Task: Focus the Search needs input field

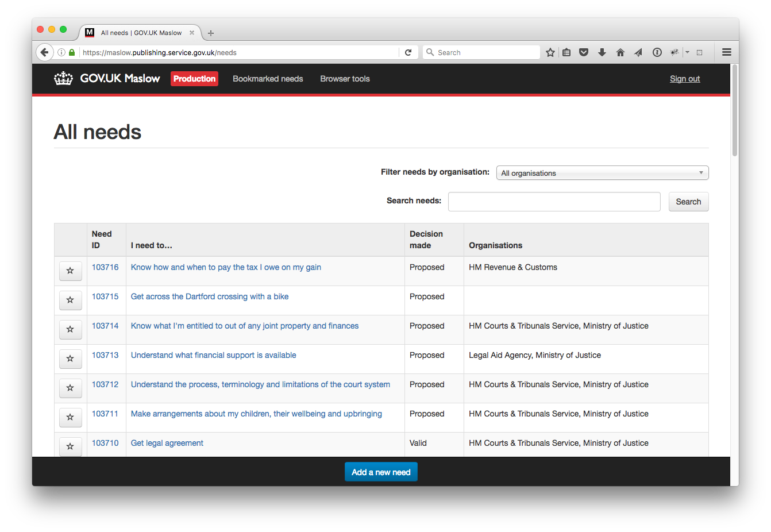Action: point(554,202)
